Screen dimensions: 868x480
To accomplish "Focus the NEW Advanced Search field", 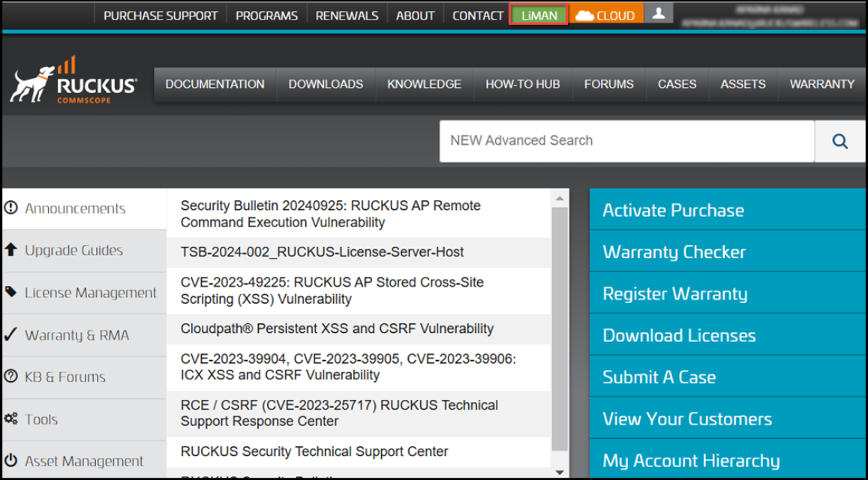I will [626, 141].
